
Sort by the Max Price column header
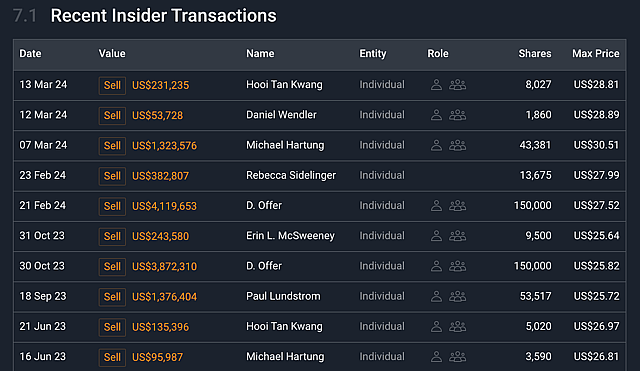coord(596,53)
